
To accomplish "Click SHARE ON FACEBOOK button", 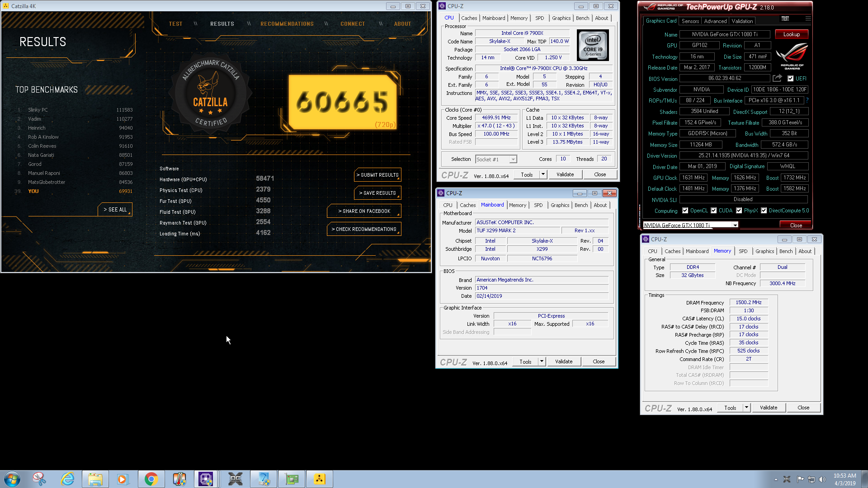I will [364, 211].
